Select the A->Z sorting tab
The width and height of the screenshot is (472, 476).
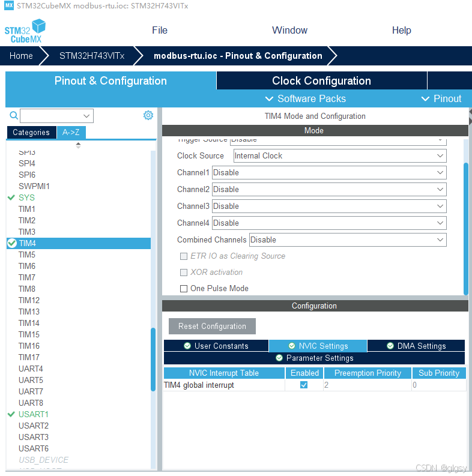(71, 133)
